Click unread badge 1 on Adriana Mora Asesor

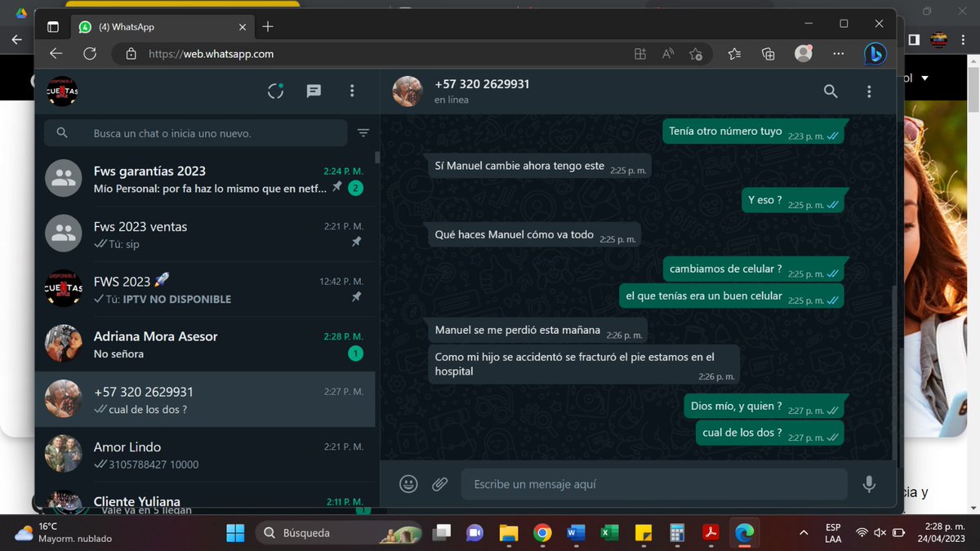coord(355,353)
